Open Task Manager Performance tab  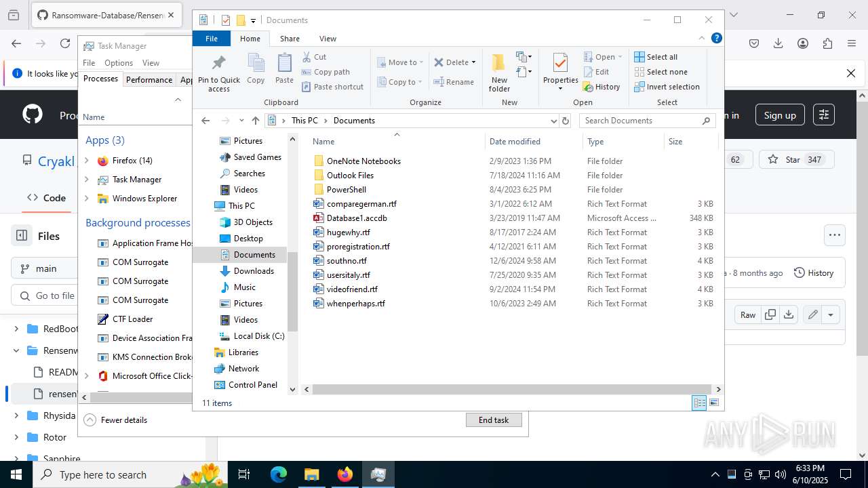click(149, 79)
